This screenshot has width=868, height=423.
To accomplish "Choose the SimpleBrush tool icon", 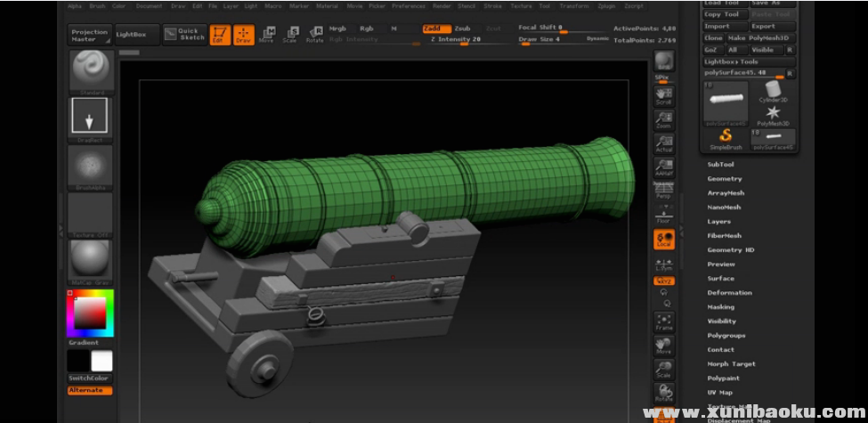I will 726,137.
